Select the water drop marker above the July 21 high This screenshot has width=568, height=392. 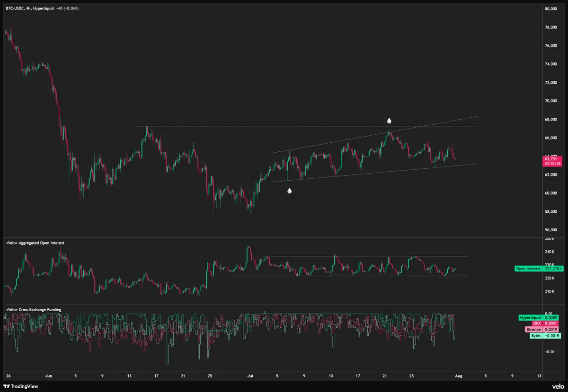click(389, 121)
